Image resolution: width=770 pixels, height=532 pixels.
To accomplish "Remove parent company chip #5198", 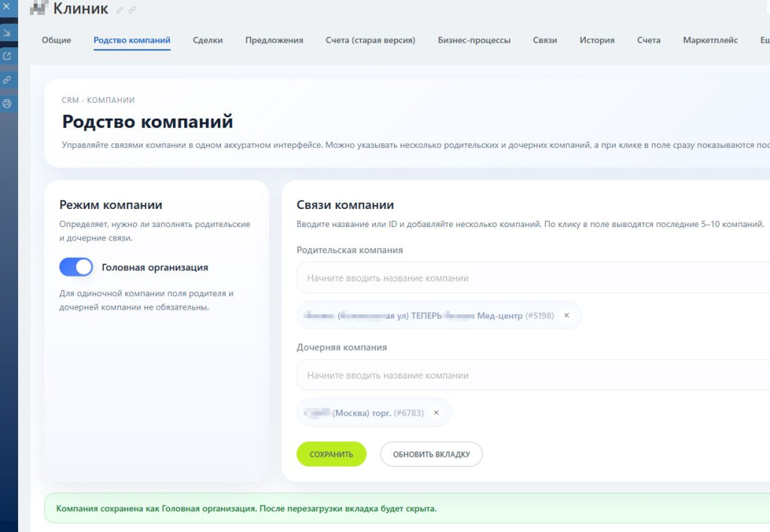I will 566,316.
